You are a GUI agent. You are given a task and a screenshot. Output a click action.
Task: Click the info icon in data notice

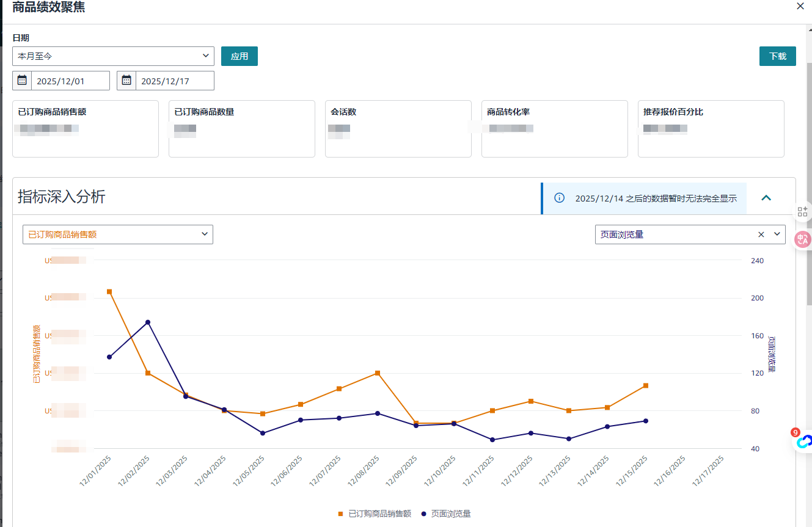(559, 198)
